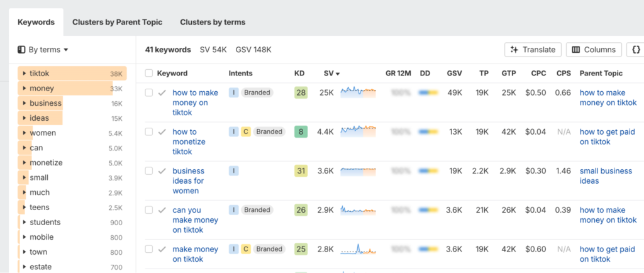
Task: Expand the business term group
Action: click(25, 103)
